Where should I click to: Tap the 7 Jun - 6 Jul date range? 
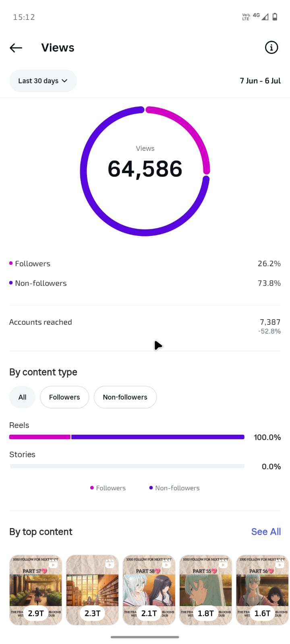point(260,81)
